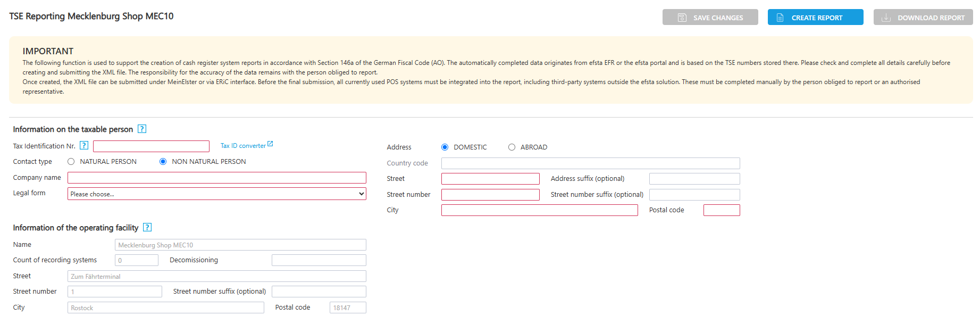Focus the taxable person Postal code field
Viewport: 980px width, 324px height.
(x=721, y=210)
